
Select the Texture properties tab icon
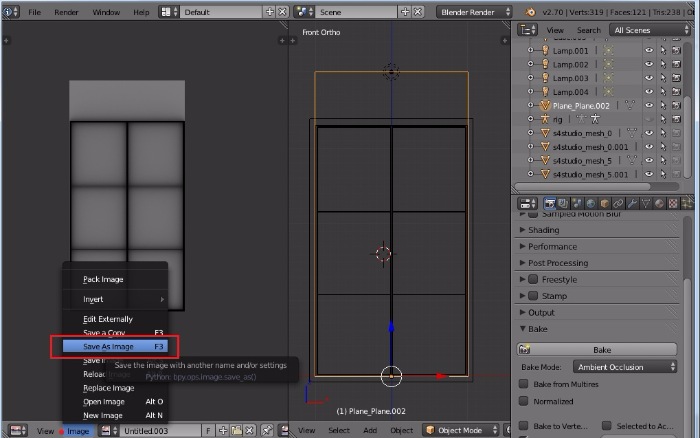(673, 204)
